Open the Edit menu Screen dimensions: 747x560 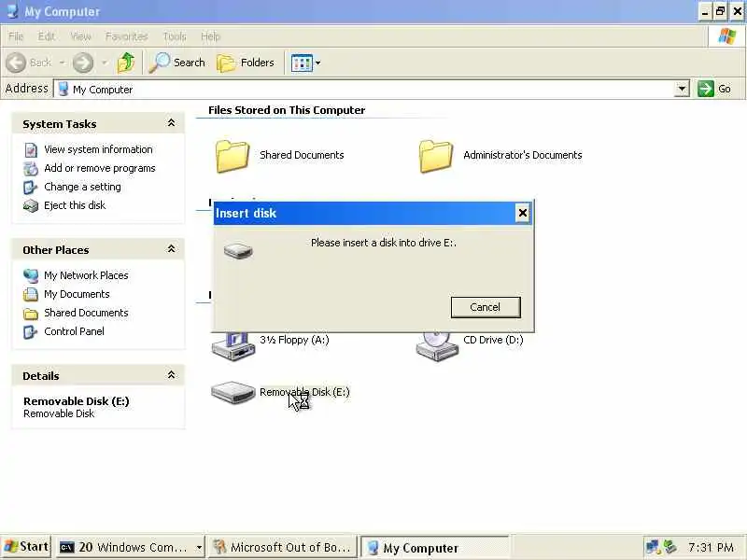[46, 36]
